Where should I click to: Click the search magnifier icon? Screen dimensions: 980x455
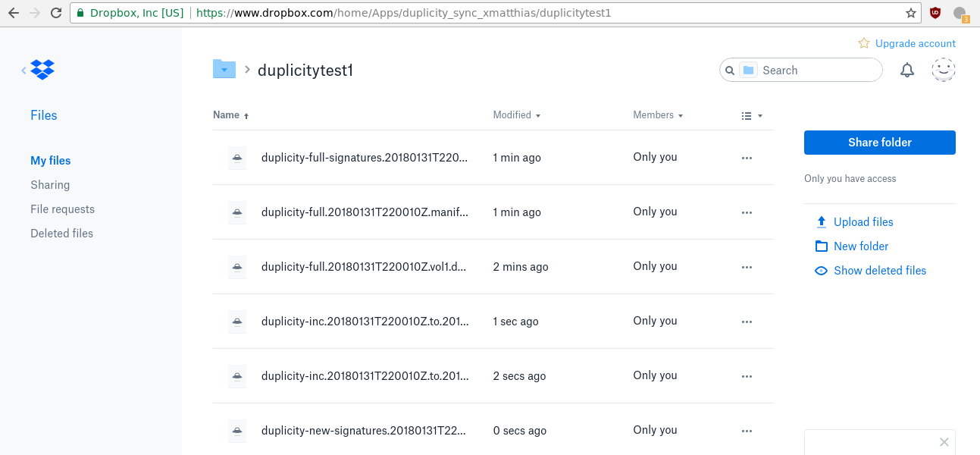point(730,71)
